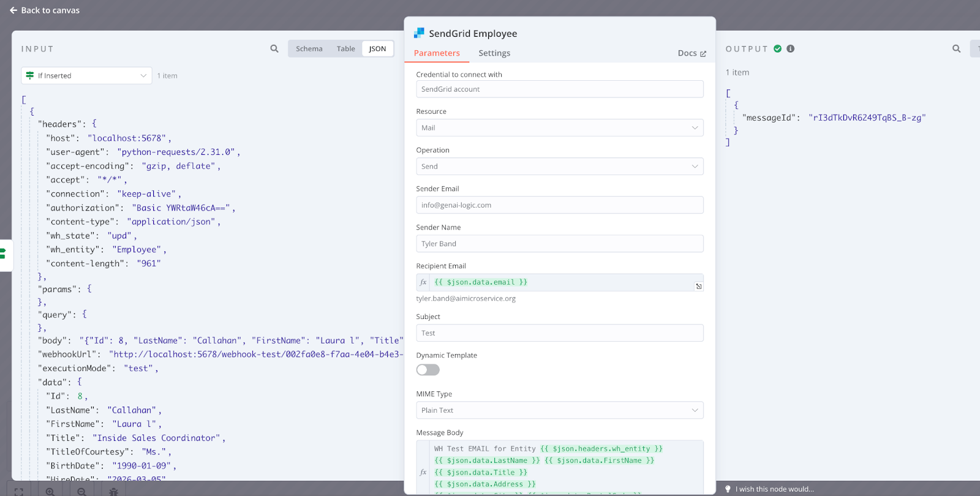
Task: Click the Subject field containing Test
Action: point(559,333)
